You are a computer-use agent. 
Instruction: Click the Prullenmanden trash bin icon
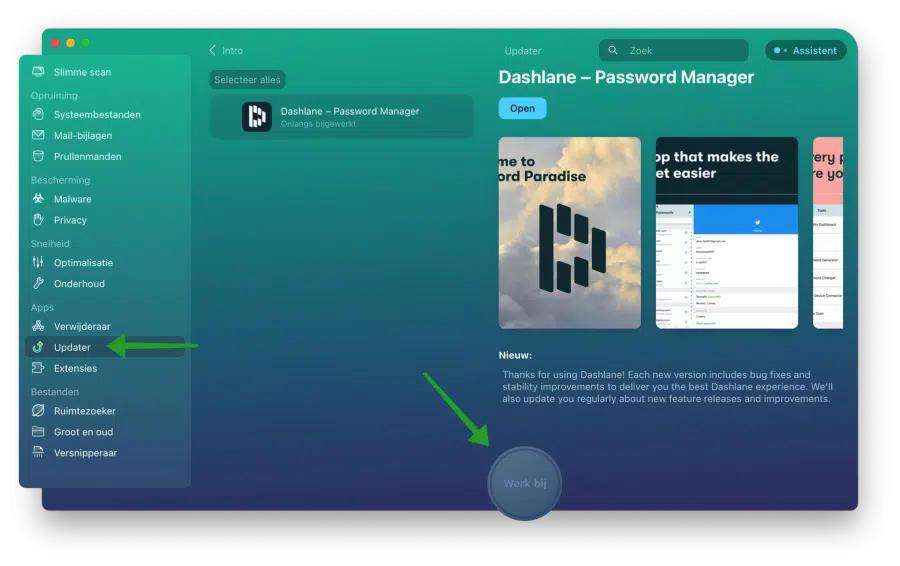pos(38,156)
